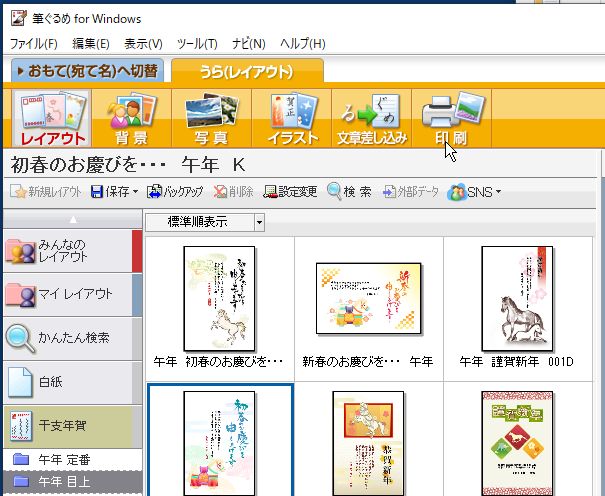
Task: Open the ヘルプ(H) menu
Action: tap(303, 44)
